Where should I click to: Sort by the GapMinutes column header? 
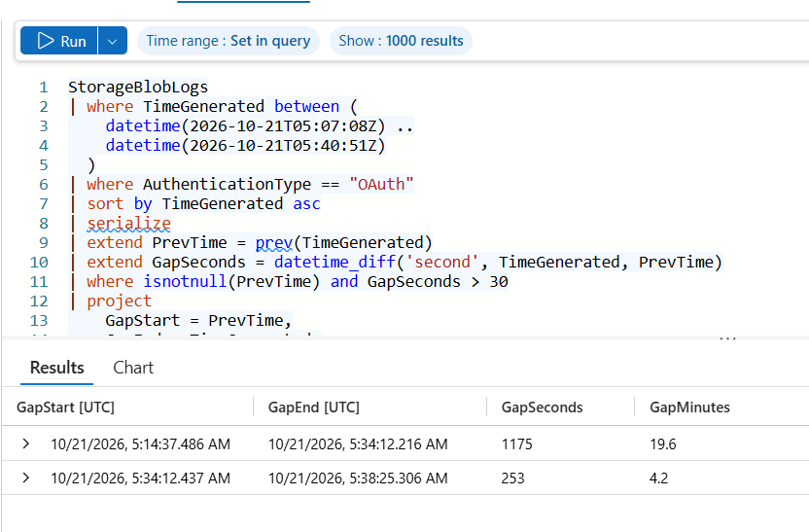pos(689,408)
